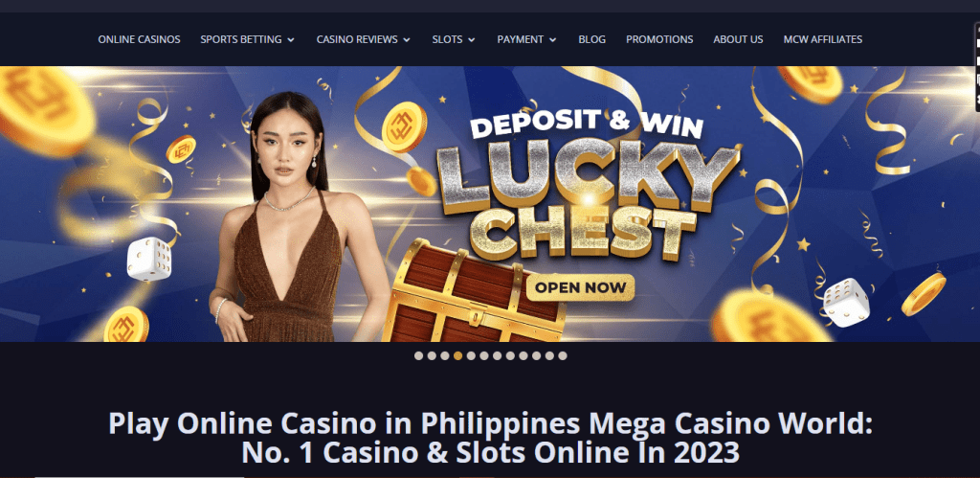This screenshot has width=980, height=478.
Task: Open the Promotions menu item
Action: click(x=659, y=38)
